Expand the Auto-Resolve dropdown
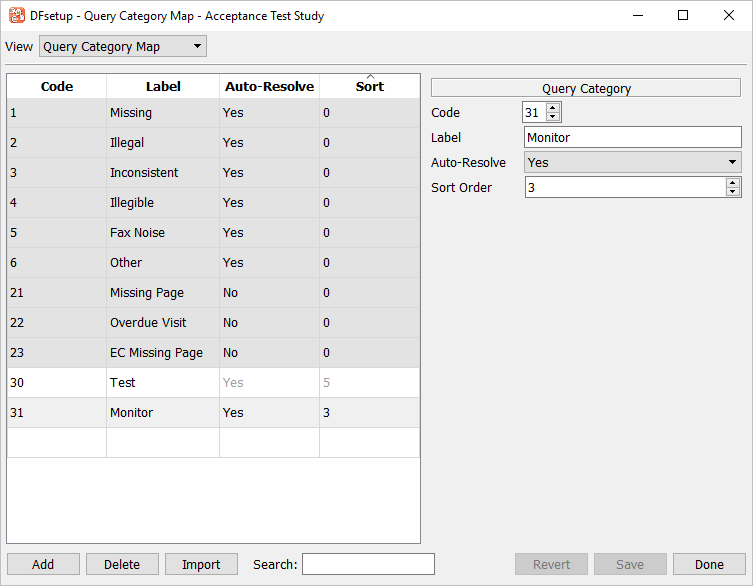753x586 pixels. coord(632,162)
